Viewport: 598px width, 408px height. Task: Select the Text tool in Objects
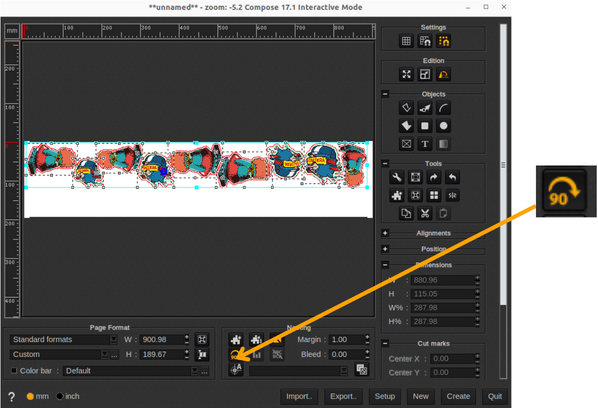(425, 144)
